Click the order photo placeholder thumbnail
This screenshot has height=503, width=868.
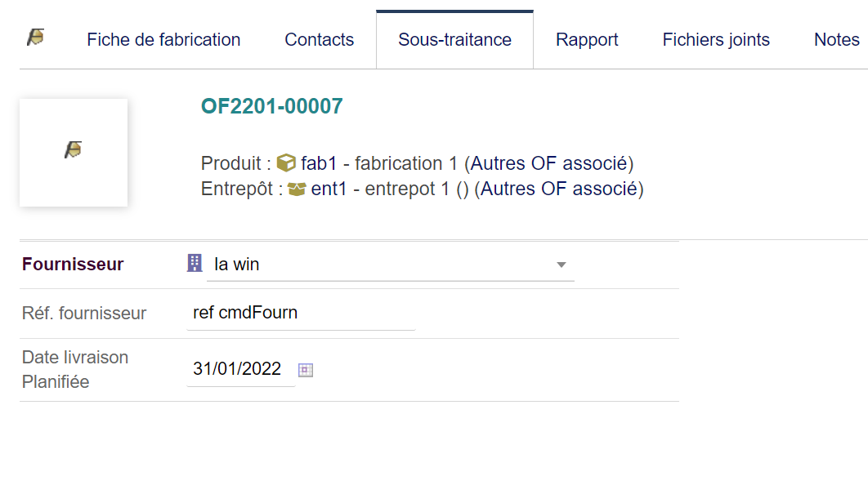pos(74,152)
